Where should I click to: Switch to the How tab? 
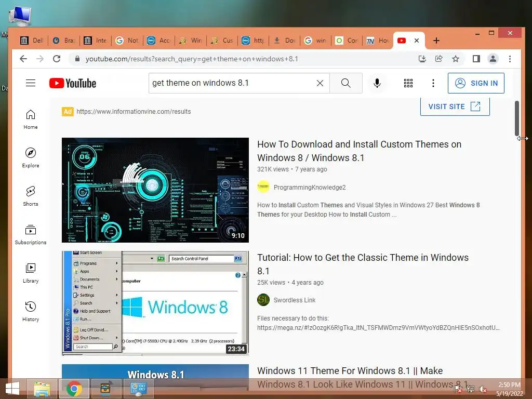coord(378,41)
